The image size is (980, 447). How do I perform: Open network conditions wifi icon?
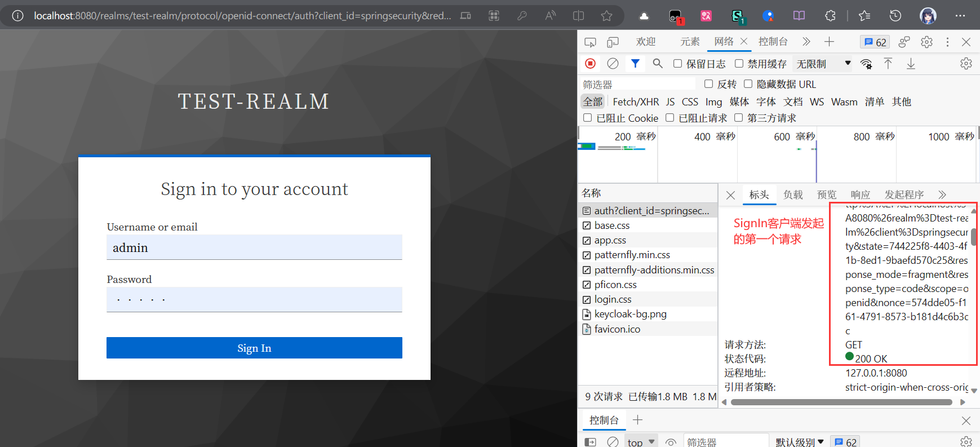coord(866,64)
